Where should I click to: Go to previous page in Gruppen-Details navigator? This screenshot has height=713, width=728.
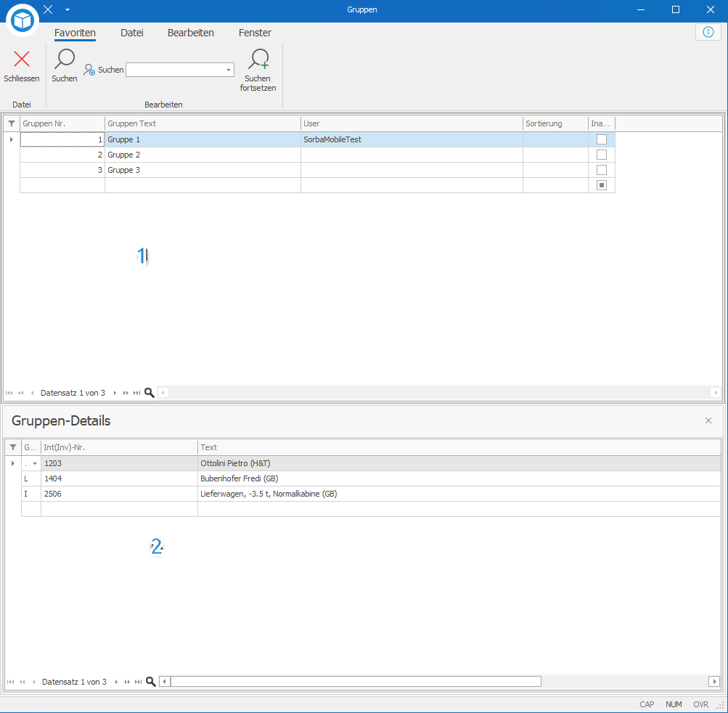[x=23, y=682]
